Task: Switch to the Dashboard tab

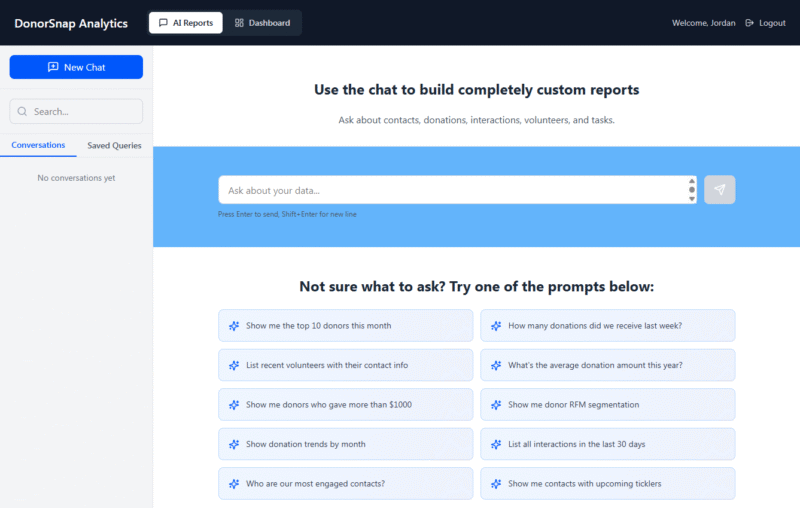Action: (x=262, y=23)
